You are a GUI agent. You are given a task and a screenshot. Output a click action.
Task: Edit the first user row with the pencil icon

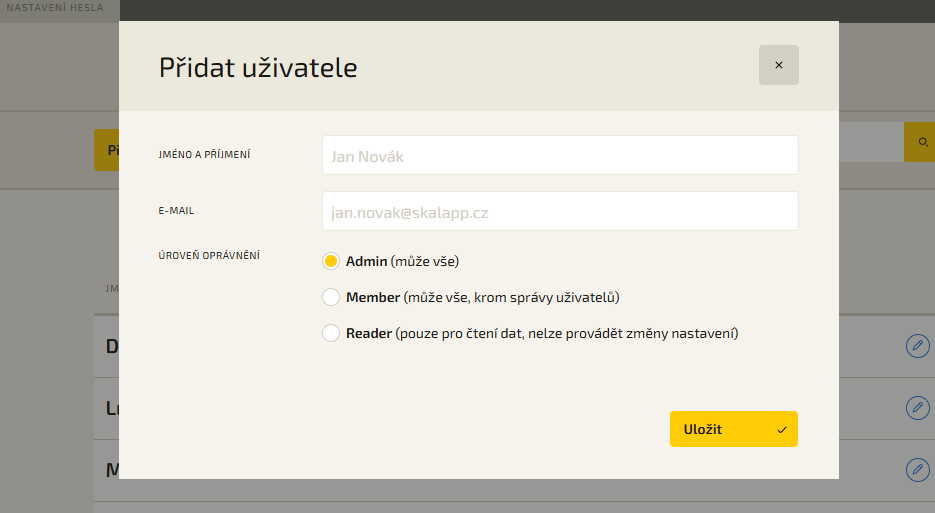click(x=917, y=346)
